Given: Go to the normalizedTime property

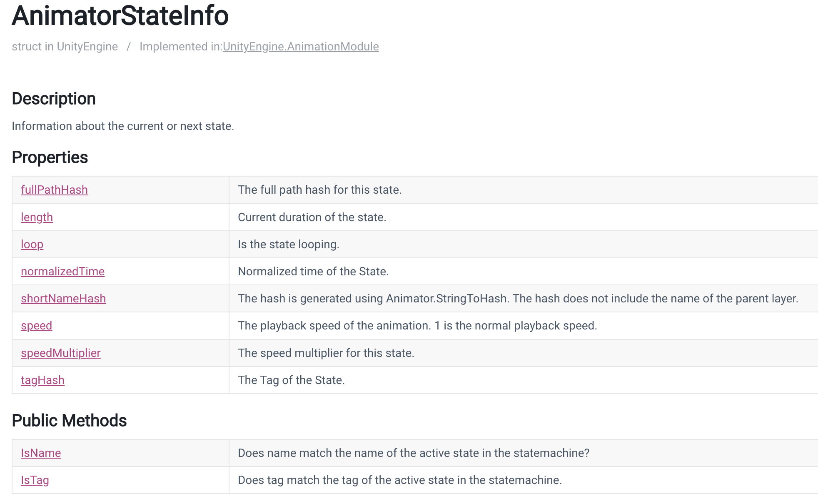Looking at the screenshot, I should click(x=62, y=272).
